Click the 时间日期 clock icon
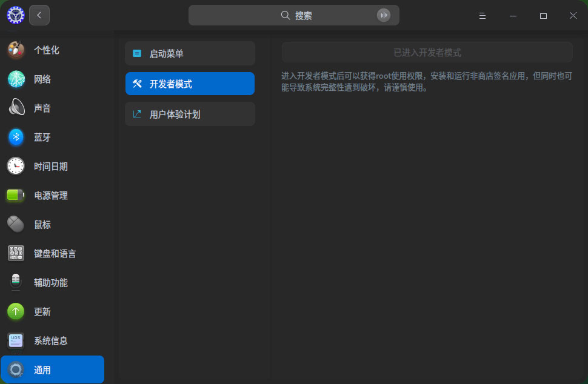Viewport: 588px width, 384px height. click(15, 166)
